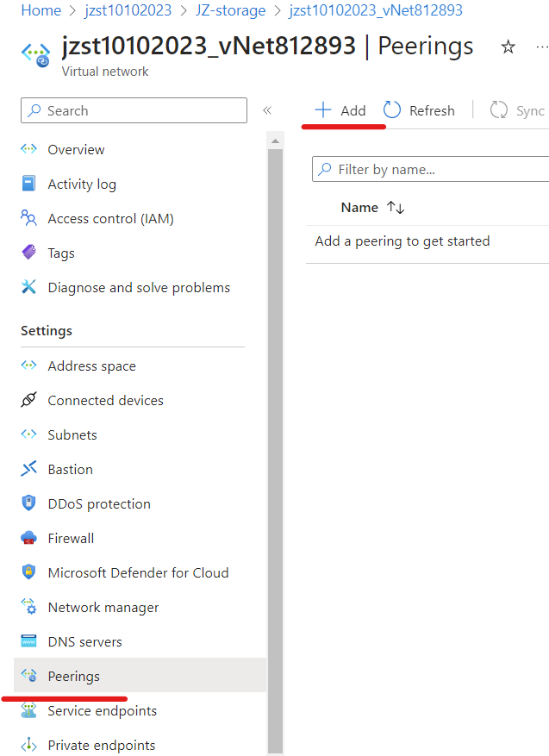Click the Address space icon
549x756 pixels.
point(29,366)
